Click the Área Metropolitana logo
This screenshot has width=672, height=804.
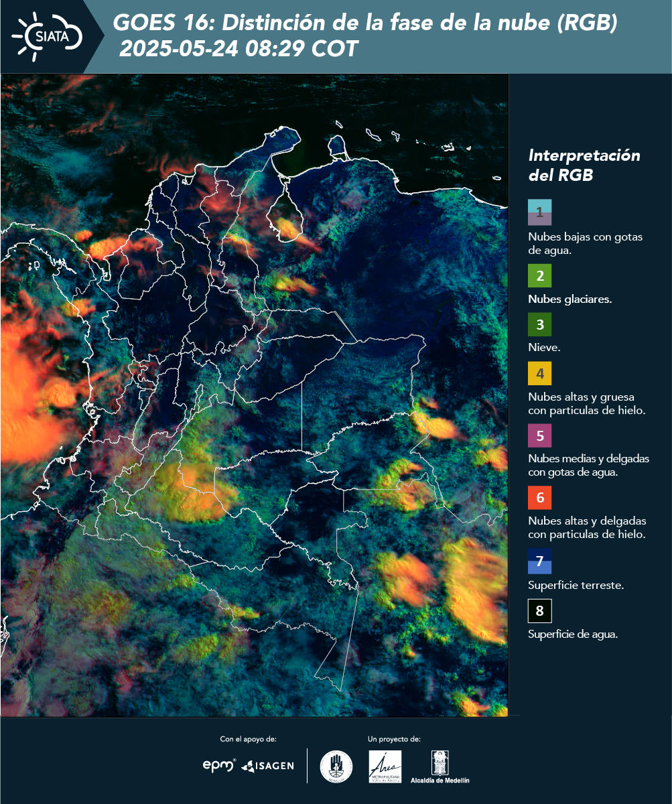point(386,766)
